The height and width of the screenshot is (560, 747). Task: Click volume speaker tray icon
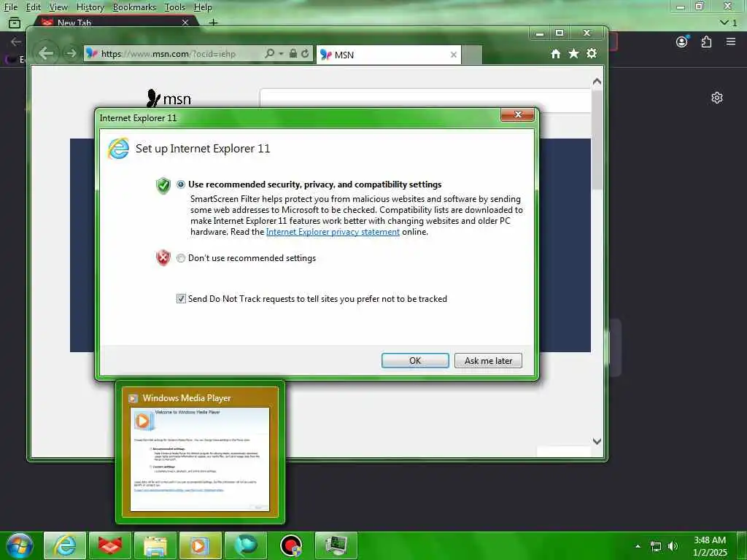click(x=673, y=546)
